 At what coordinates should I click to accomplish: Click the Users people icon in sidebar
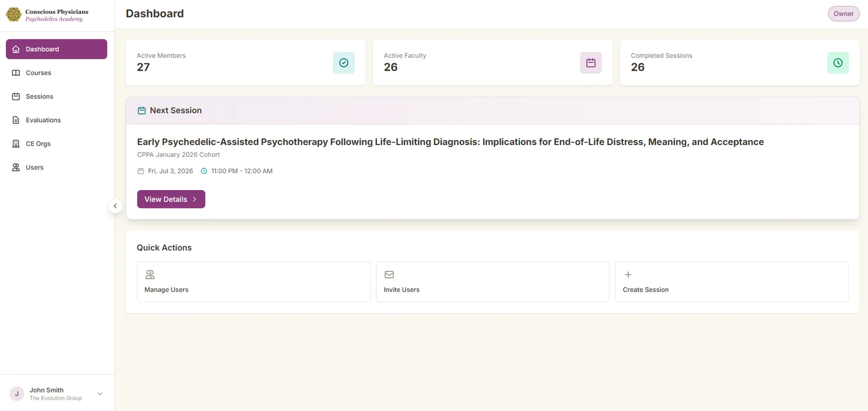(x=16, y=167)
